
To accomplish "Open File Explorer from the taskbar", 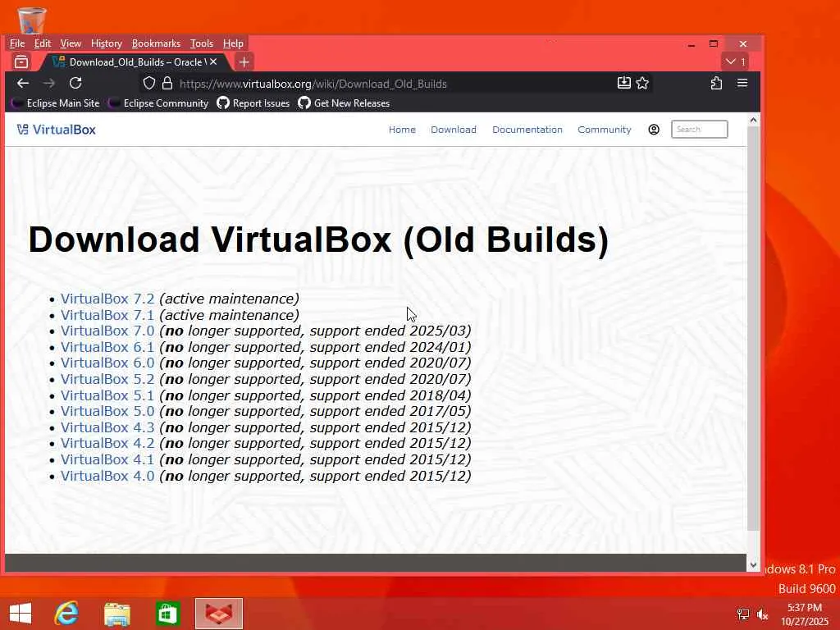I will coord(116,614).
